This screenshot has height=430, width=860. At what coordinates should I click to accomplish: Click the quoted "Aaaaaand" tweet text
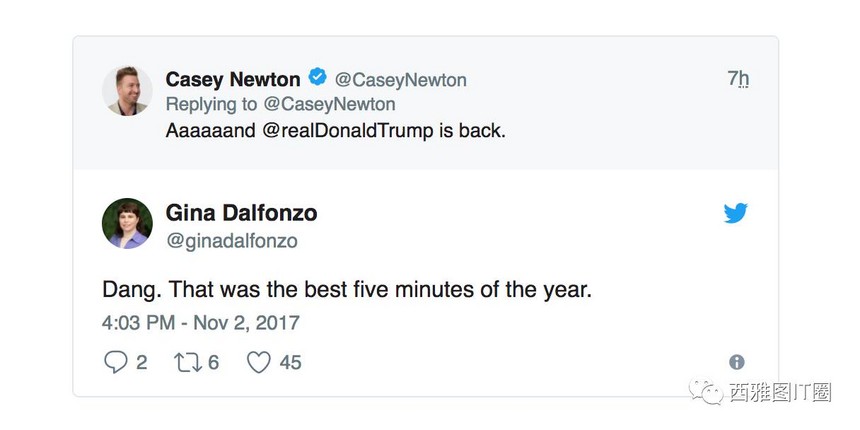tap(212, 131)
